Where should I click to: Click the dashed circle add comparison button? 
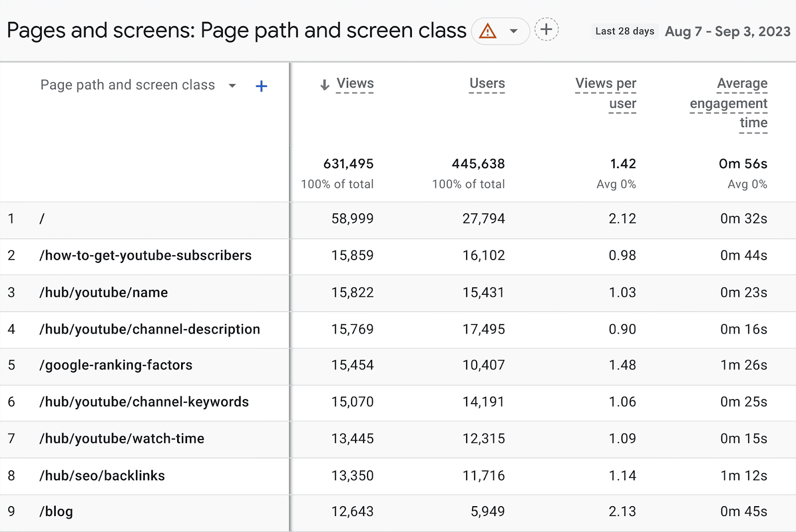tap(546, 29)
